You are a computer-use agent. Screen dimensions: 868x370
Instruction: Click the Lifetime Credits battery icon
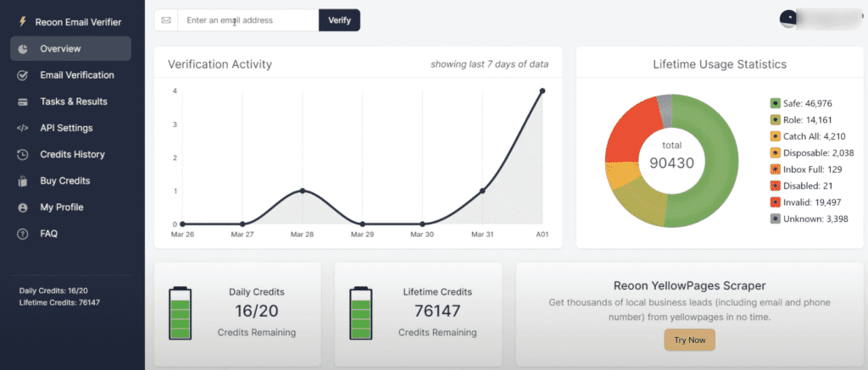click(x=361, y=313)
